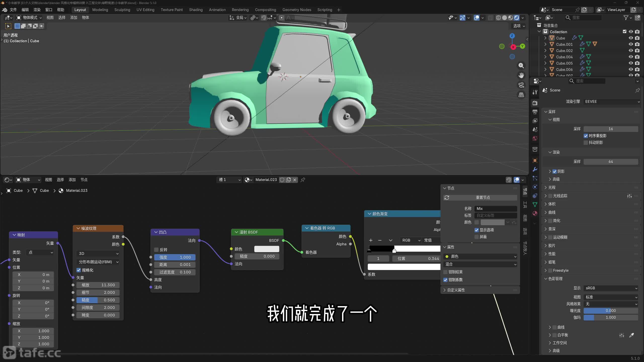Click the 曝光度 exposure slider
This screenshot has width=644, height=362.
coord(611,311)
